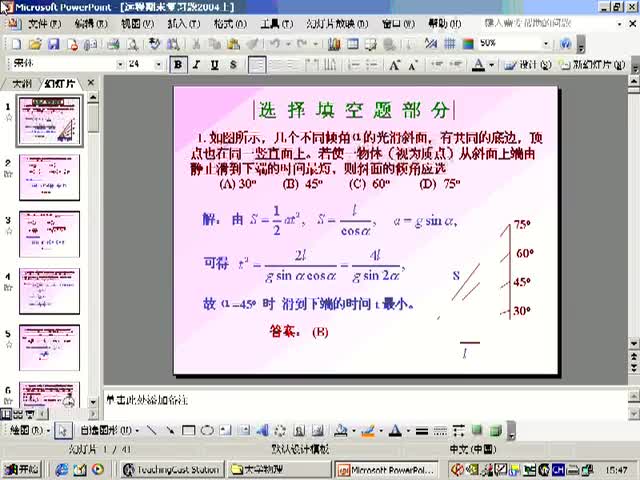This screenshot has height=480, width=640.
Task: Toggle left text alignment
Action: 257,64
